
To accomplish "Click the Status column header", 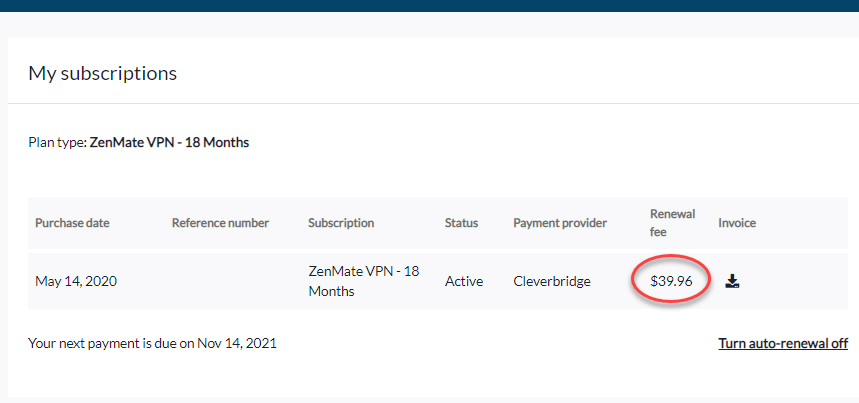I will (x=461, y=223).
